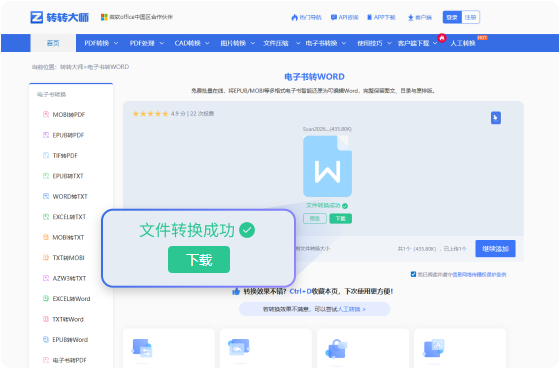560x369 pixels.
Task: Click the AZW3转TXT sidebar icon
Action: (x=46, y=278)
